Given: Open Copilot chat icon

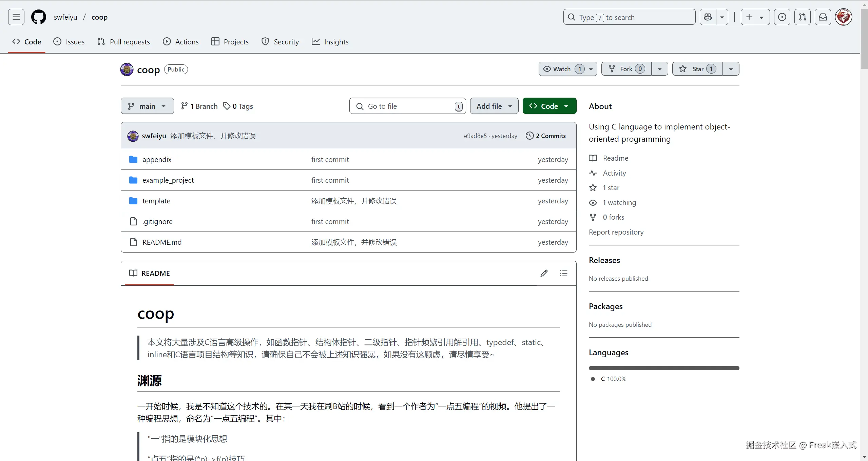Looking at the screenshot, I should (708, 17).
